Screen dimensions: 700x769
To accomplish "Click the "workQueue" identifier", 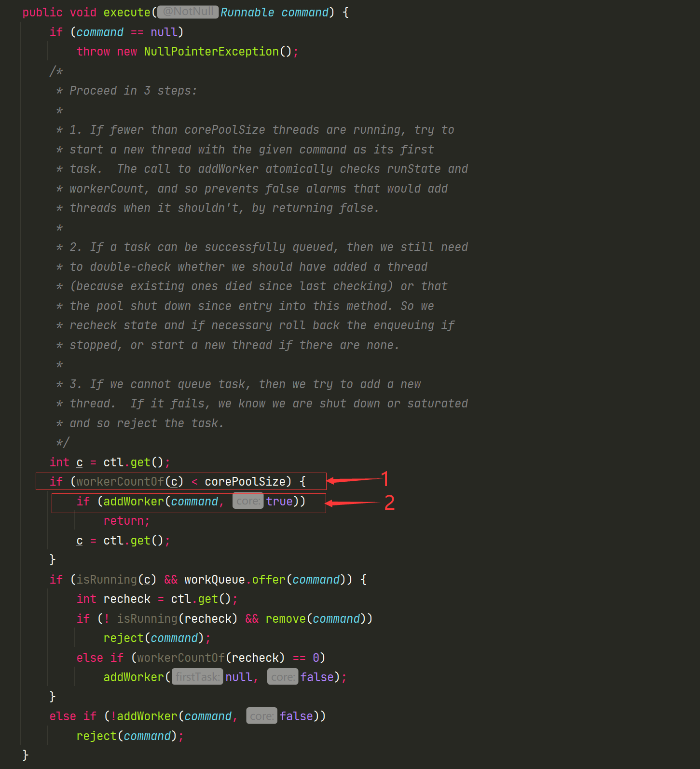I will [x=215, y=580].
